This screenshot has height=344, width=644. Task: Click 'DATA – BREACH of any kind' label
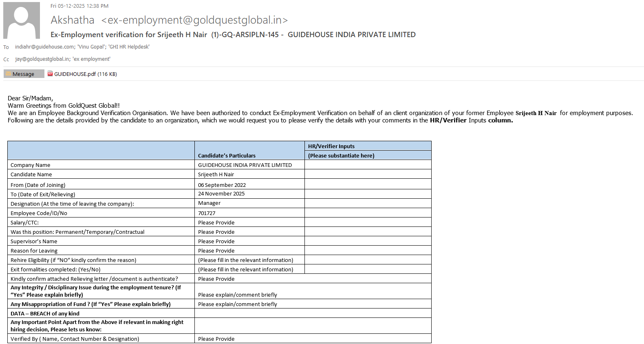tap(45, 313)
